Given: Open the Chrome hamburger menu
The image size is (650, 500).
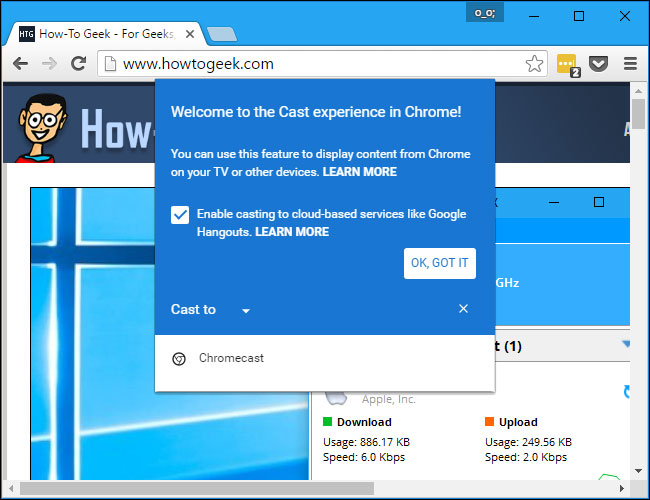Looking at the screenshot, I should tap(630, 64).
